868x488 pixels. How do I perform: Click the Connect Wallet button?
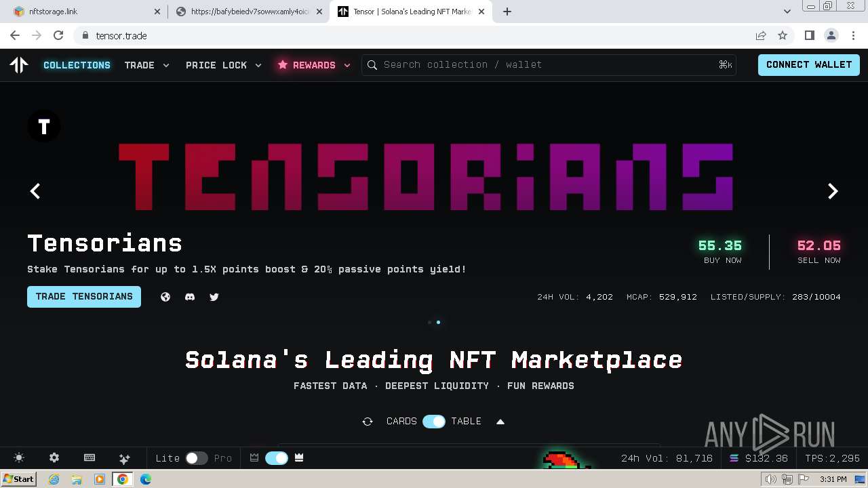[809, 65]
